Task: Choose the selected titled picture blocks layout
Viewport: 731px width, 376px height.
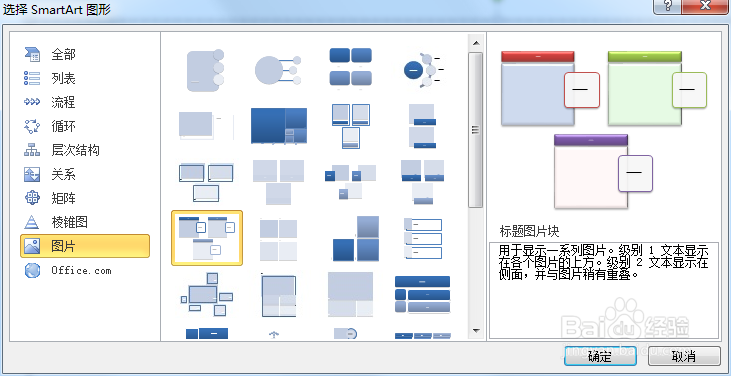Action: (x=207, y=238)
